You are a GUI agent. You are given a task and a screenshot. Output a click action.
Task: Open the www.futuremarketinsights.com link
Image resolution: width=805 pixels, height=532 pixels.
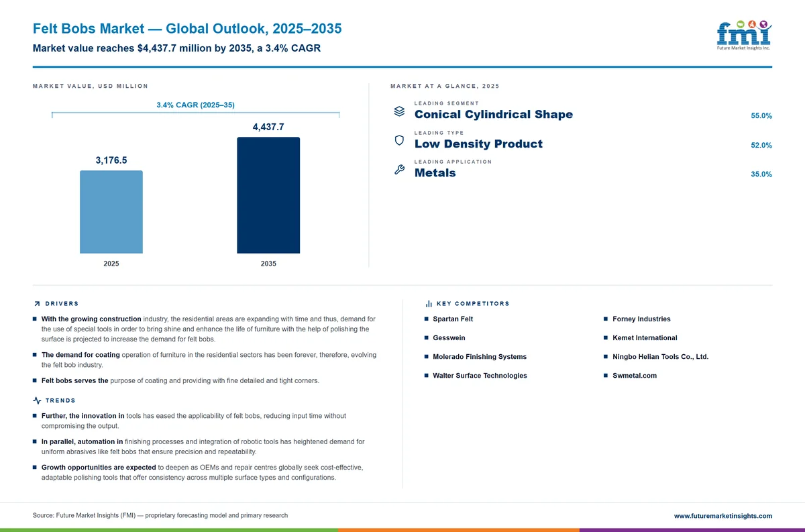tap(722, 516)
